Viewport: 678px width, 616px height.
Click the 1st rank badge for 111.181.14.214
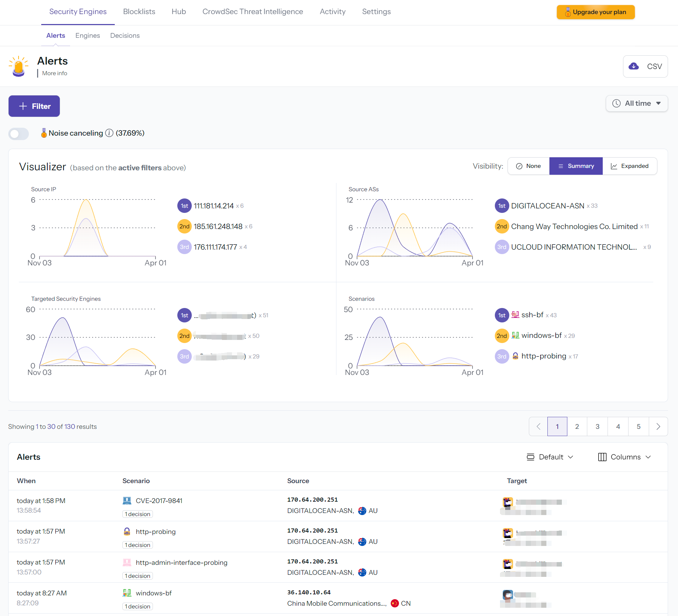(185, 206)
